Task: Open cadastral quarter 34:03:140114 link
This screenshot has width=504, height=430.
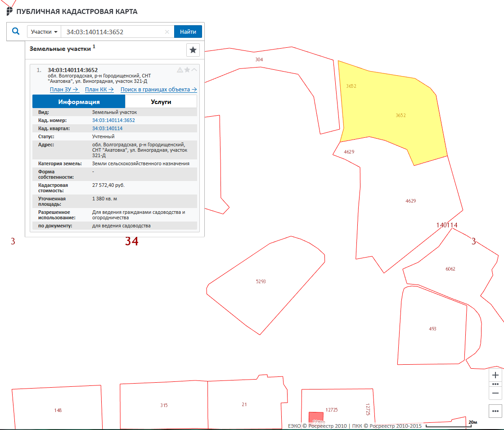Action: 107,128
